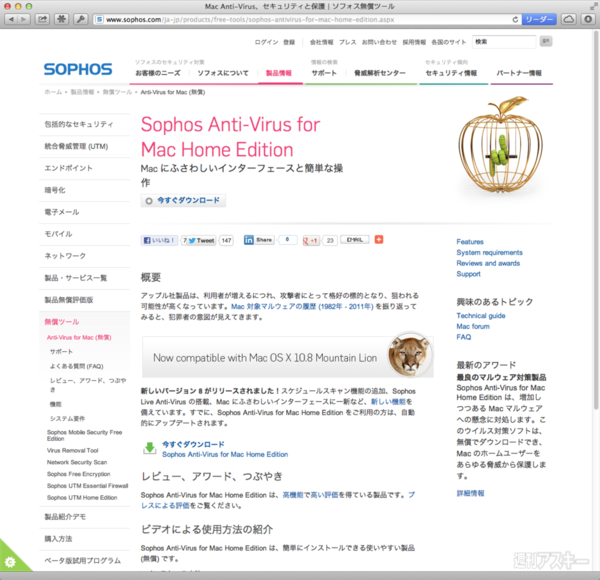600x580 pixels.
Task: Submit search with the go button
Action: click(x=546, y=41)
